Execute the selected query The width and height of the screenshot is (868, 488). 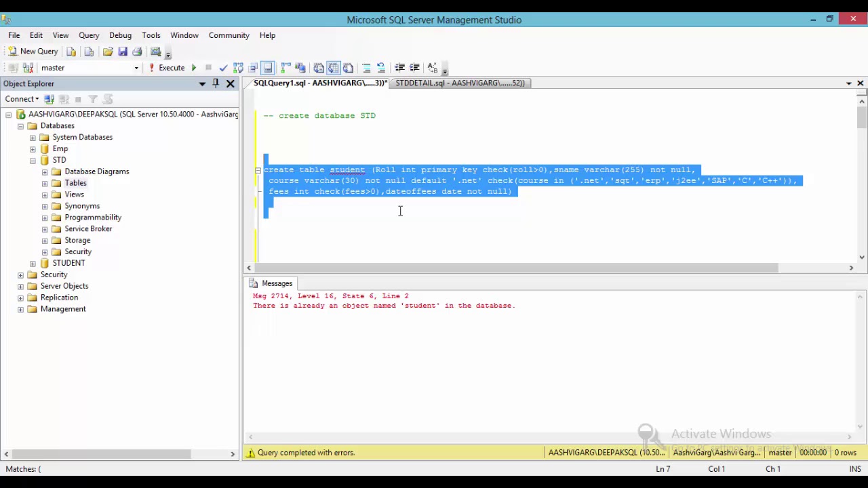(167, 68)
